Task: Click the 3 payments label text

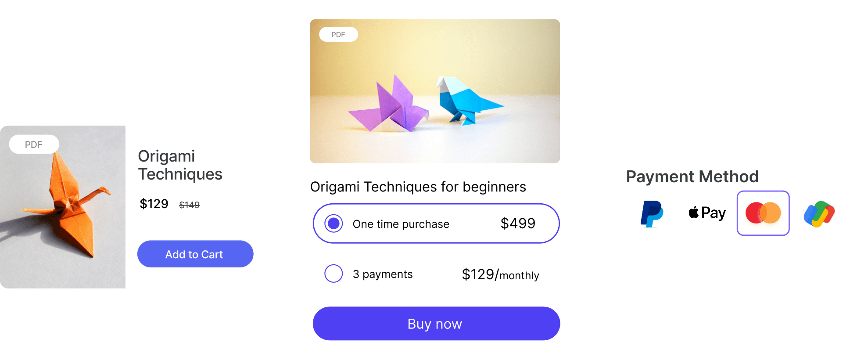Action: (383, 274)
